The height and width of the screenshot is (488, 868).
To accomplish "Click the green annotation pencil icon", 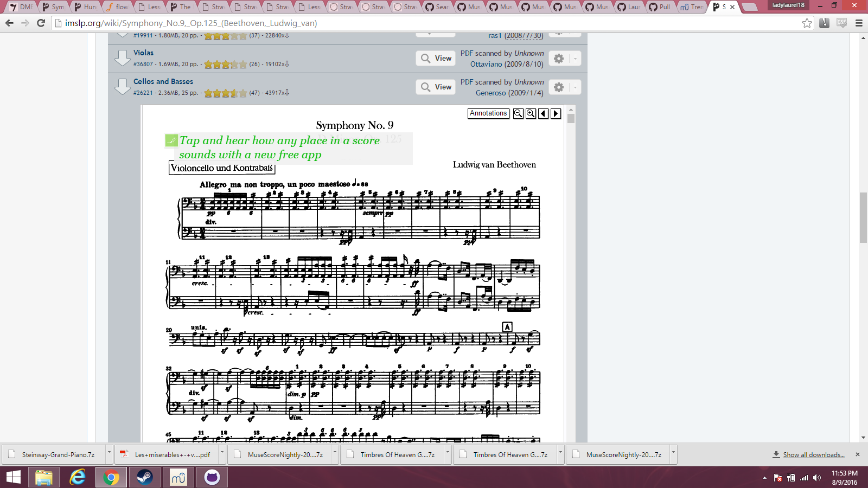I will coord(171,140).
